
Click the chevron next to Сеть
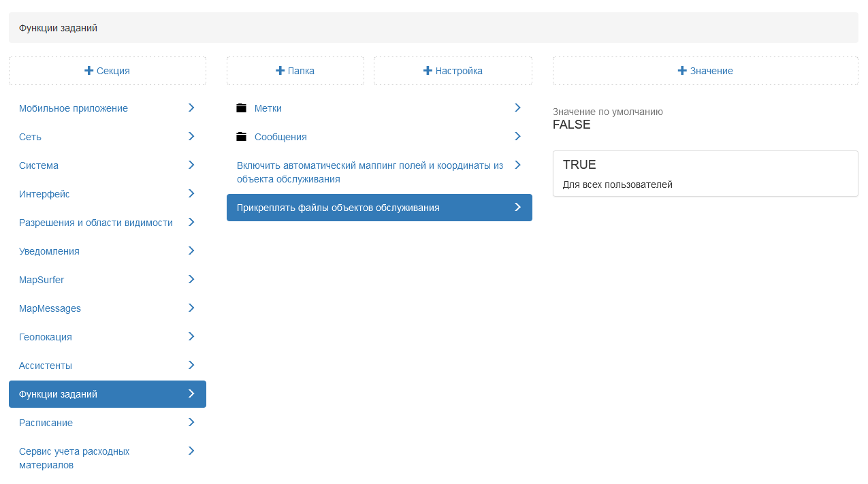(x=191, y=136)
